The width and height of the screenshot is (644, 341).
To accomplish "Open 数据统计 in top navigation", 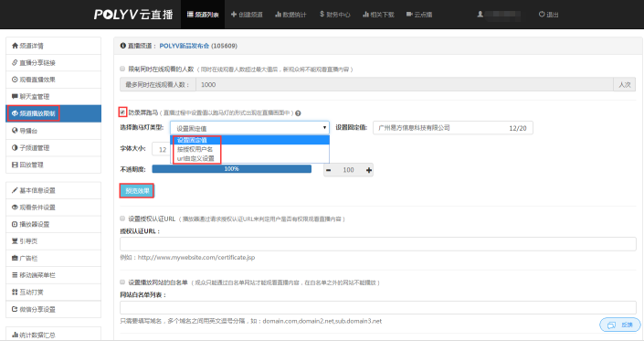I will click(290, 15).
